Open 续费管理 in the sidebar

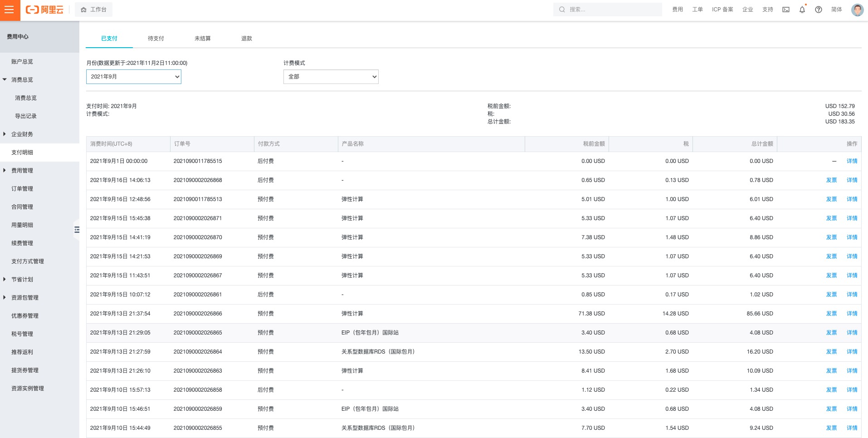tap(22, 243)
